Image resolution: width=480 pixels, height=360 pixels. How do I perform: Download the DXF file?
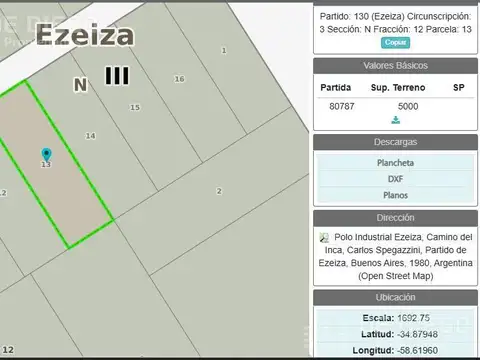pos(395,179)
